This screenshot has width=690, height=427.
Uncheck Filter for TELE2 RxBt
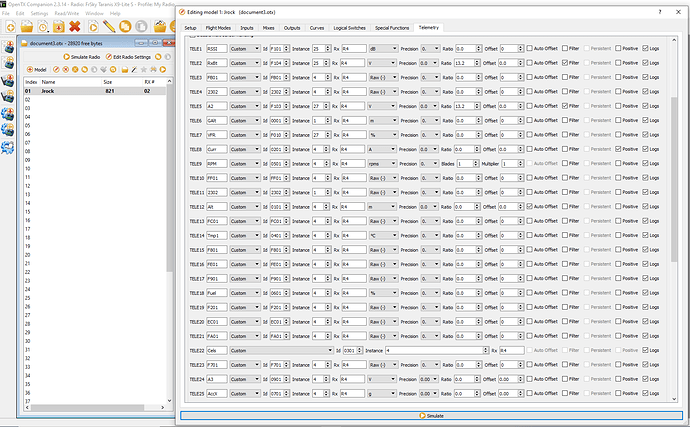(x=565, y=63)
